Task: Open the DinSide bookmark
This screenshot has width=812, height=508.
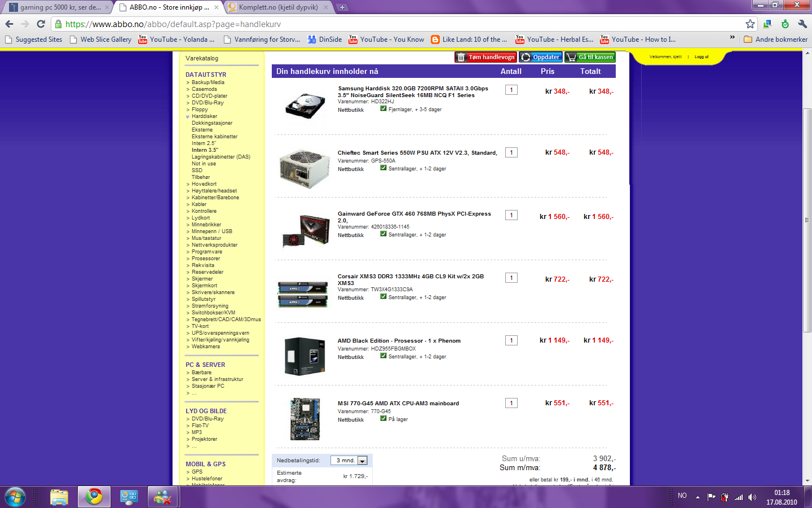Action: tap(325, 40)
